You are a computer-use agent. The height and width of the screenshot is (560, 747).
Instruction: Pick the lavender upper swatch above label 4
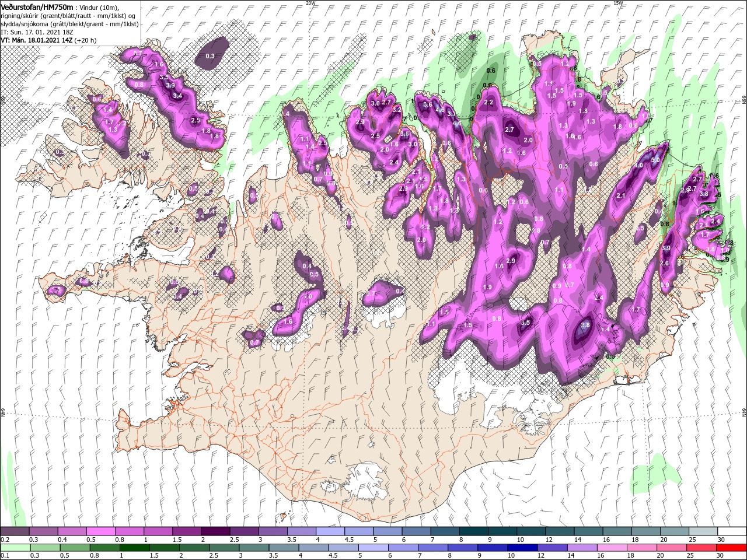(x=330, y=531)
